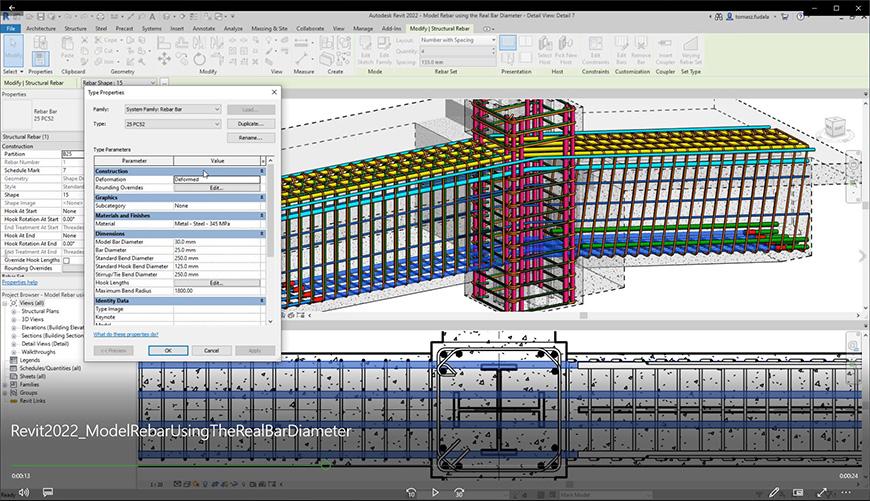Switch to the Annotate ribbon tab
The width and height of the screenshot is (870, 501).
pyautogui.click(x=204, y=28)
